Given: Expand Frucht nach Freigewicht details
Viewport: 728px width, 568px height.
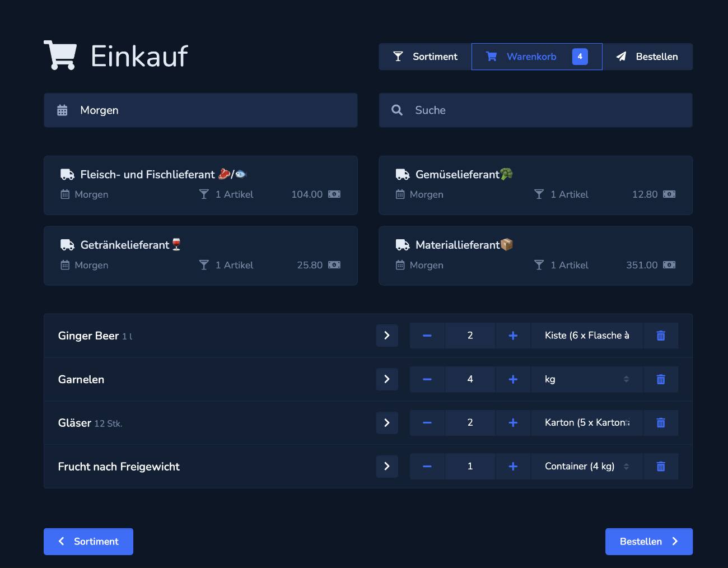Looking at the screenshot, I should 387,467.
